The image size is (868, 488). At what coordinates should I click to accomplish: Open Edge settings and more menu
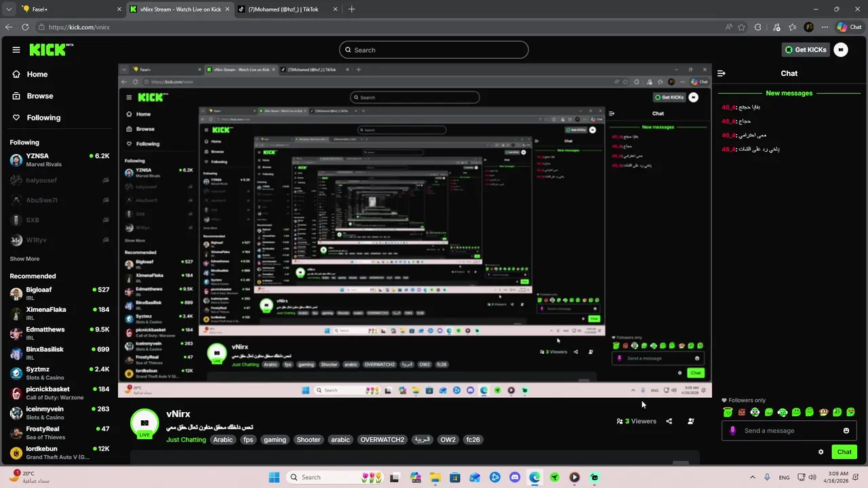pyautogui.click(x=825, y=27)
